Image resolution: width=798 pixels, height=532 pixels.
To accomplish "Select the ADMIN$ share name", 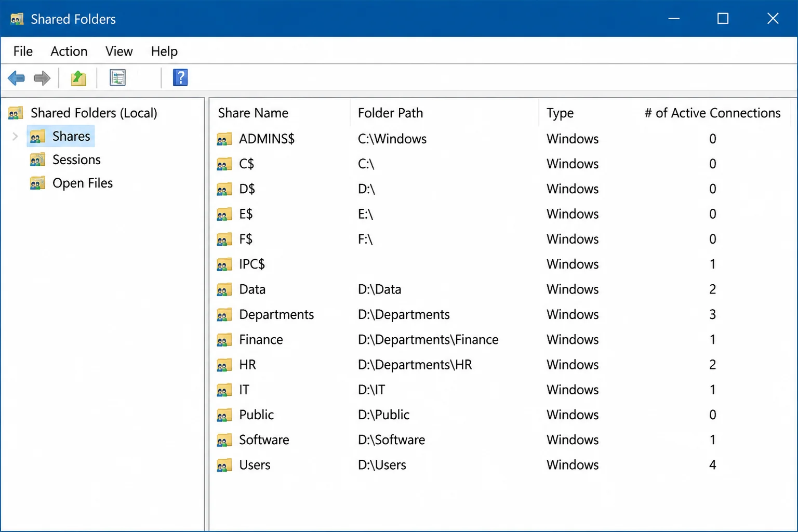I will point(267,139).
